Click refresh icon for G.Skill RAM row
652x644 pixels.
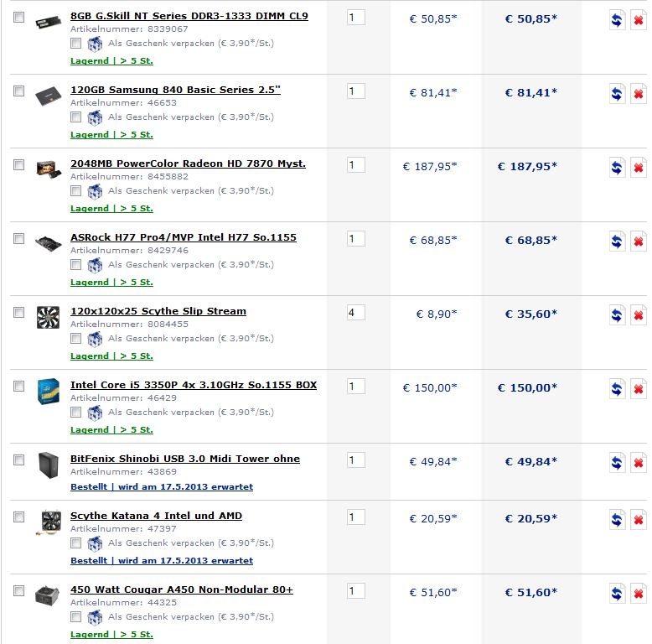617,19
